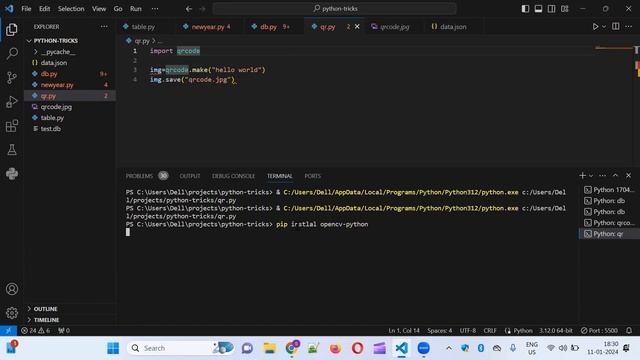Image resolution: width=640 pixels, height=360 pixels.
Task: Show the DEBUG CONSOLE panel tab
Action: pos(233,176)
